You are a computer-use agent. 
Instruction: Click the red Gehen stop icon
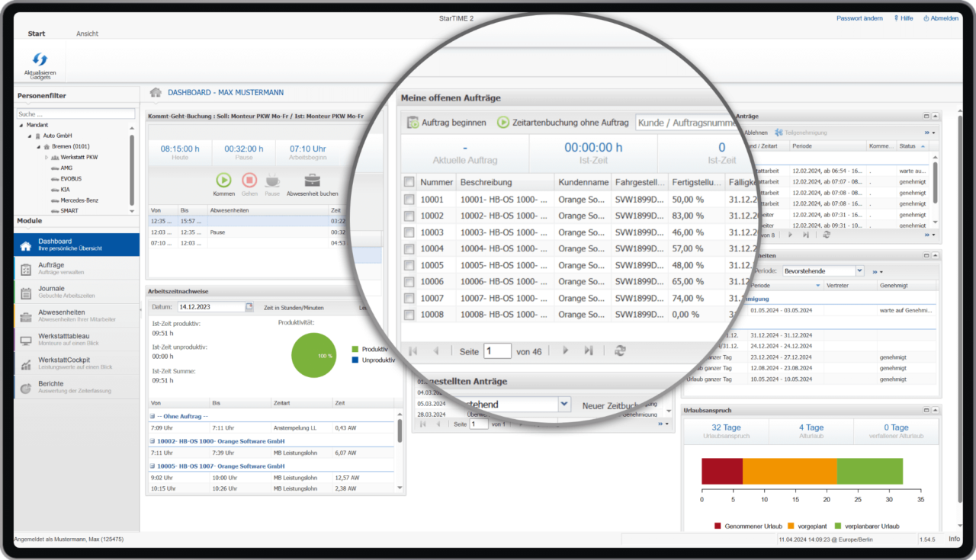click(249, 178)
